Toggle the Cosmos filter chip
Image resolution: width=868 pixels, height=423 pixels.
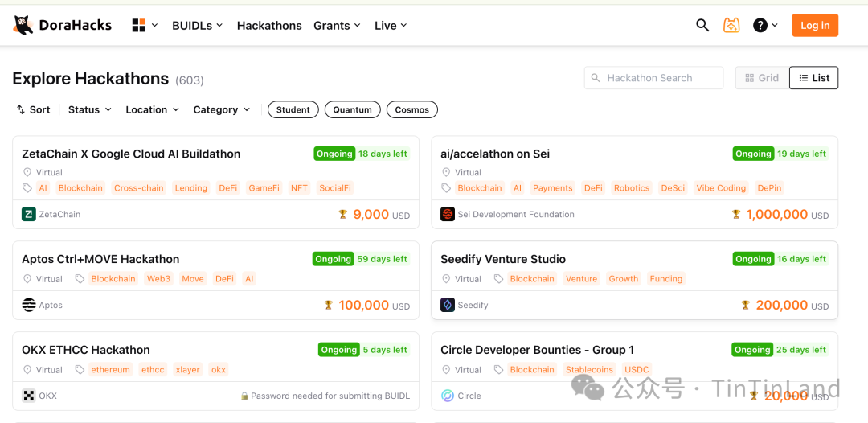pos(411,109)
